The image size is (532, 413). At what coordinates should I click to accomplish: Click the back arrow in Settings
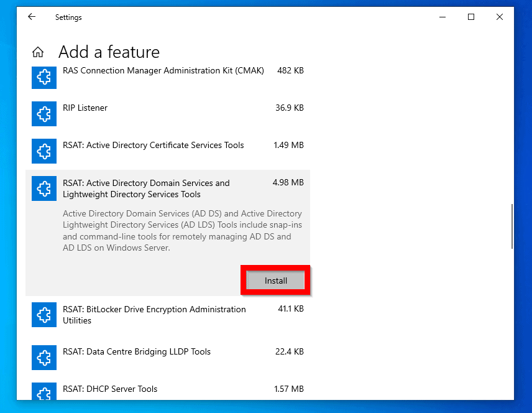(x=32, y=17)
